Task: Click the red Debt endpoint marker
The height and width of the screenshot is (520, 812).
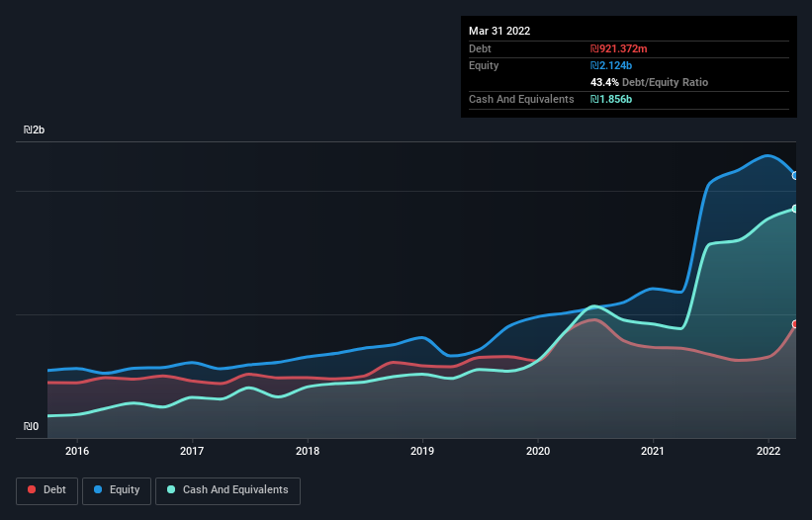Action: pyautogui.click(x=795, y=324)
